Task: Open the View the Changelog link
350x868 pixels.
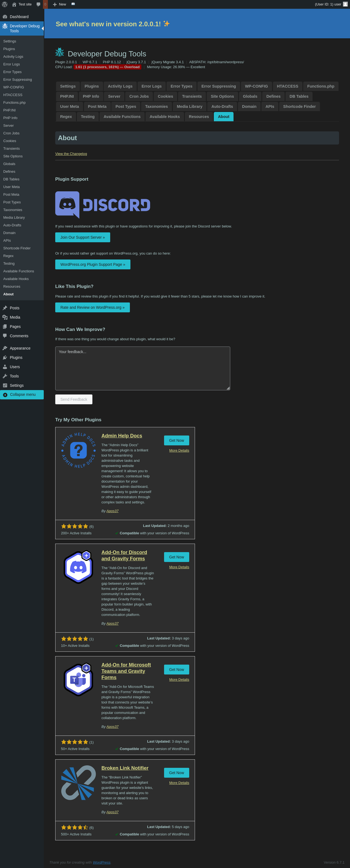Action: pos(71,154)
